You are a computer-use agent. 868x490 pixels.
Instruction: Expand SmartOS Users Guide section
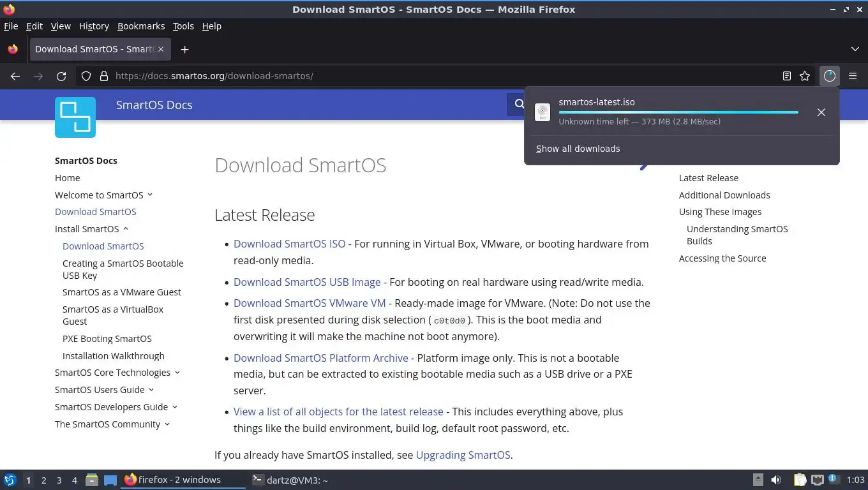pos(151,390)
